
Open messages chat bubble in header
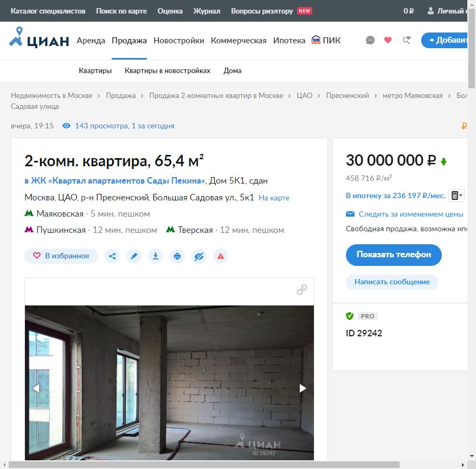(x=370, y=40)
